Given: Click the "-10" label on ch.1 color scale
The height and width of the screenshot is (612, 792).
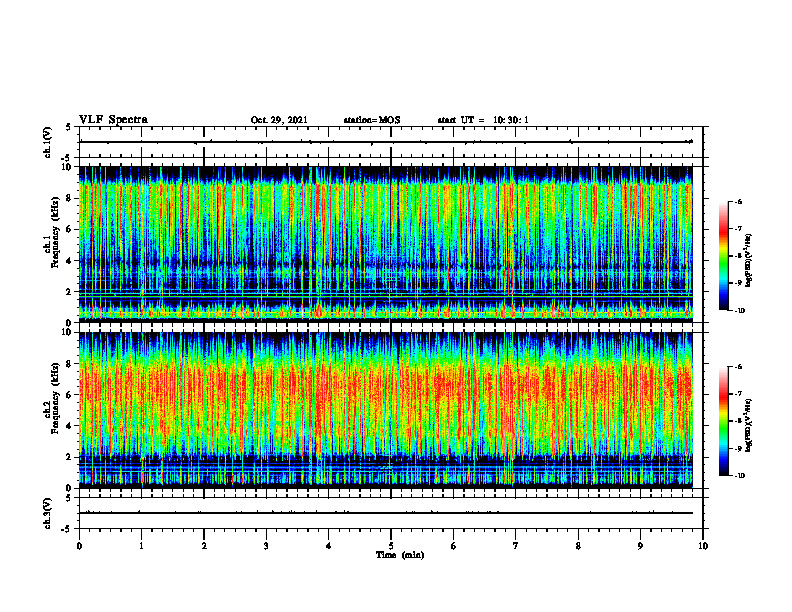Looking at the screenshot, I should (x=739, y=311).
